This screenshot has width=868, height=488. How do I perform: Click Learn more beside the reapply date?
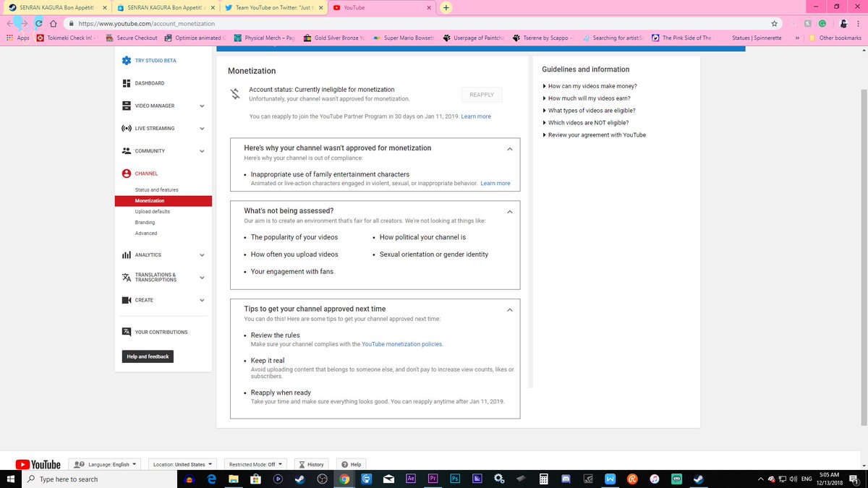coord(476,116)
